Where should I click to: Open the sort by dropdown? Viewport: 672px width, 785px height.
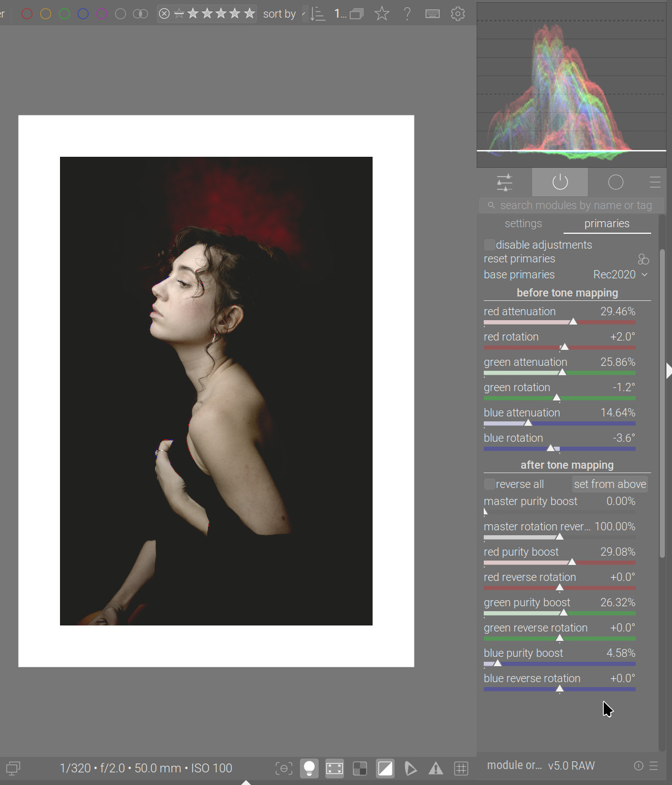(304, 14)
